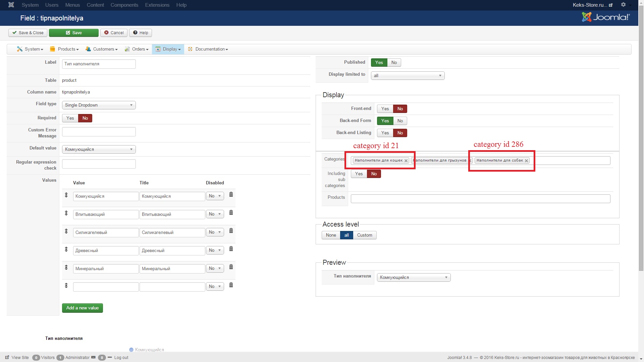The height and width of the screenshot is (362, 644).
Task: Set Required to Yes
Action: tap(70, 118)
